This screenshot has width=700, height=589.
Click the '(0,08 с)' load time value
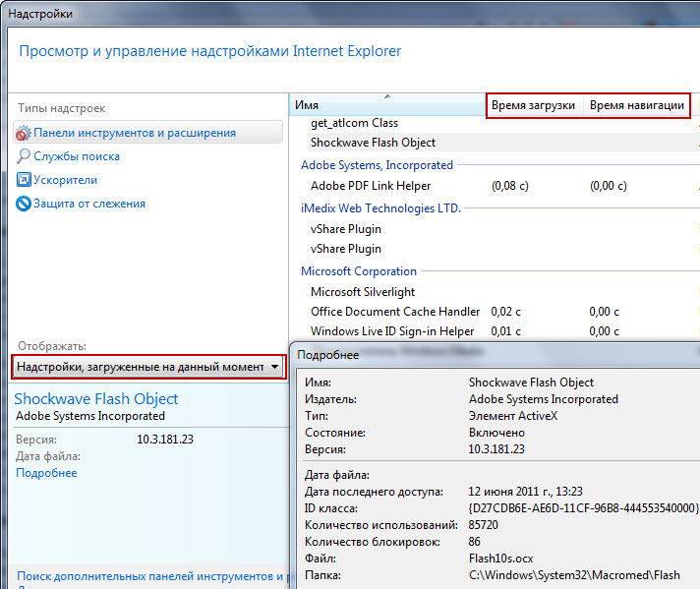(510, 186)
